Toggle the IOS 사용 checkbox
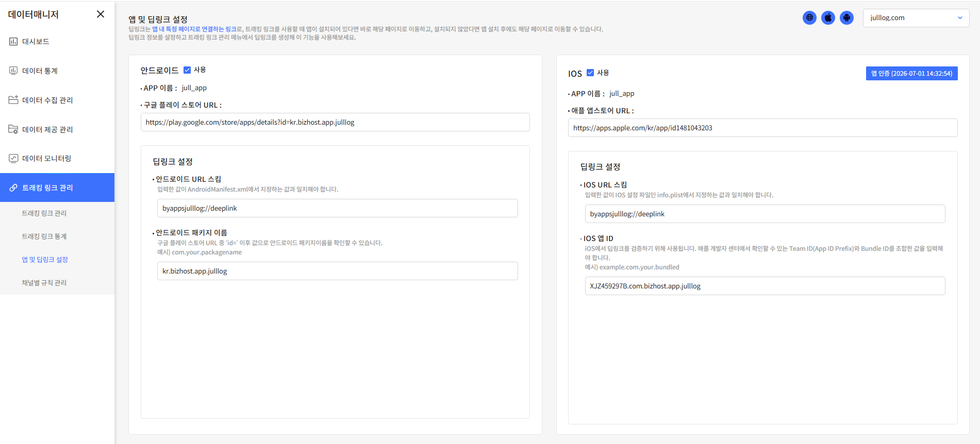Screen dimensions: 980x444 (590, 73)
